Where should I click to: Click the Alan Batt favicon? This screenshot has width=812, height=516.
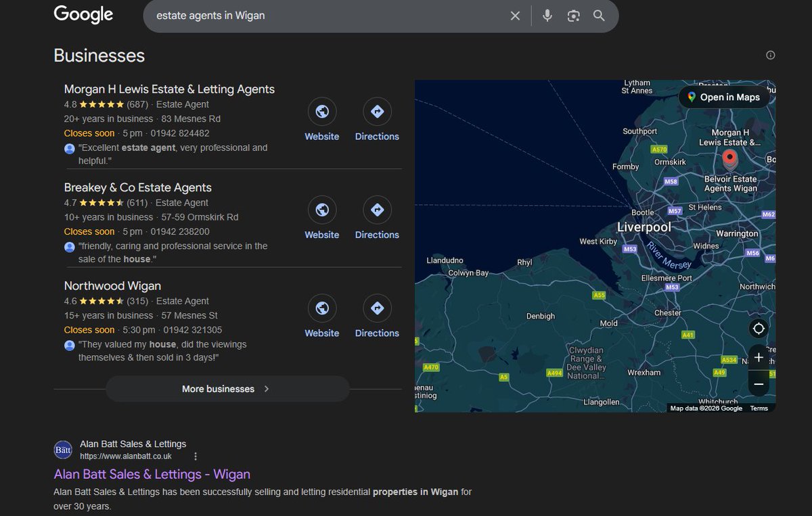pyautogui.click(x=62, y=450)
